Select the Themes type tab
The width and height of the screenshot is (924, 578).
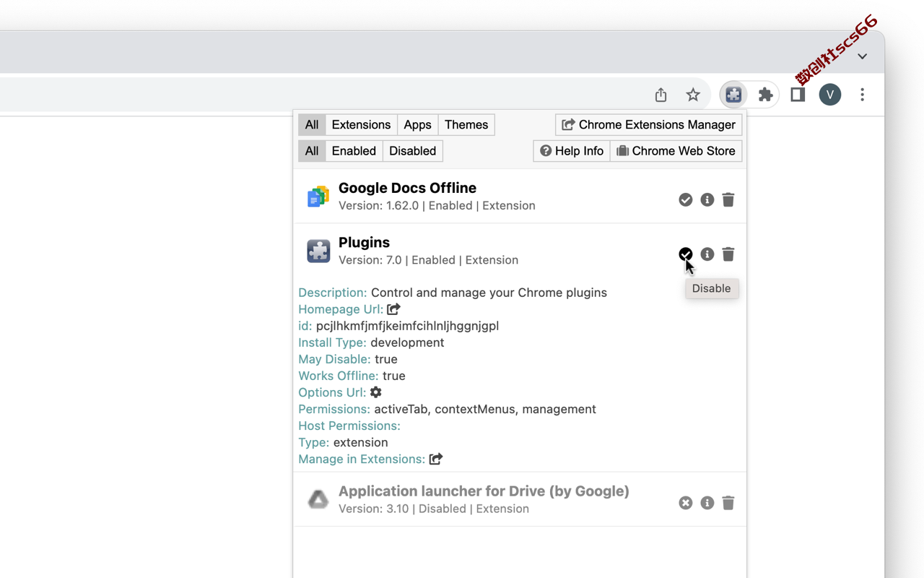coord(466,125)
